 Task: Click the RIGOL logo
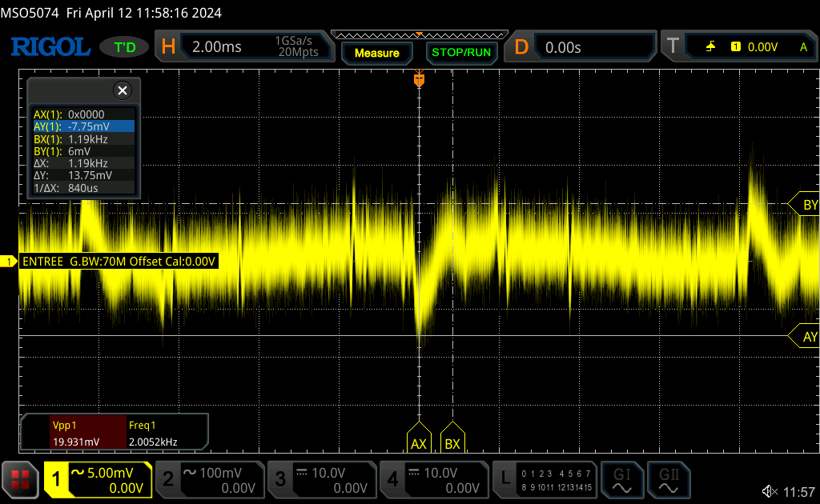[50, 47]
